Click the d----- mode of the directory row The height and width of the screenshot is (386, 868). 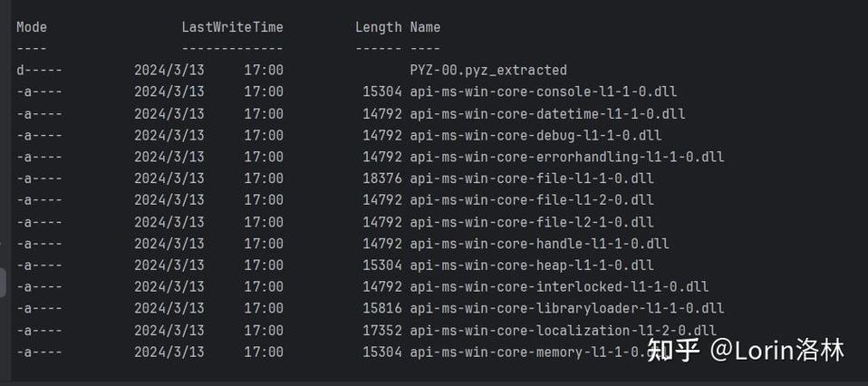pos(39,71)
